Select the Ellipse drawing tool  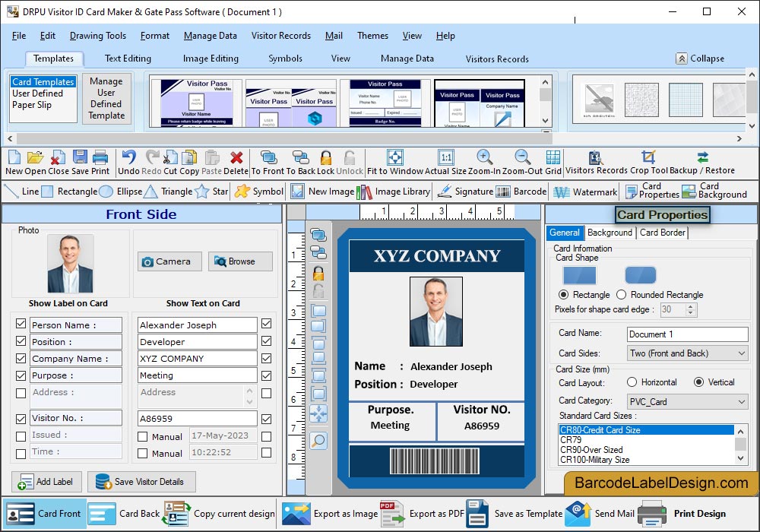120,192
